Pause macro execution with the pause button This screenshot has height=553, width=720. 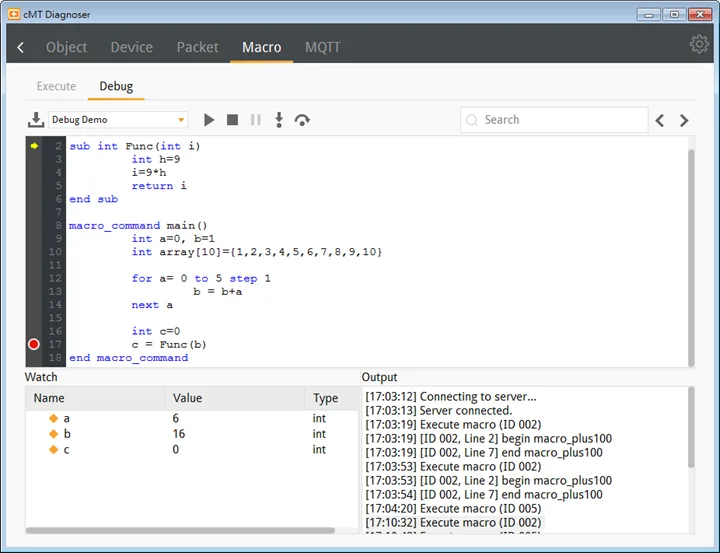pyautogui.click(x=256, y=120)
